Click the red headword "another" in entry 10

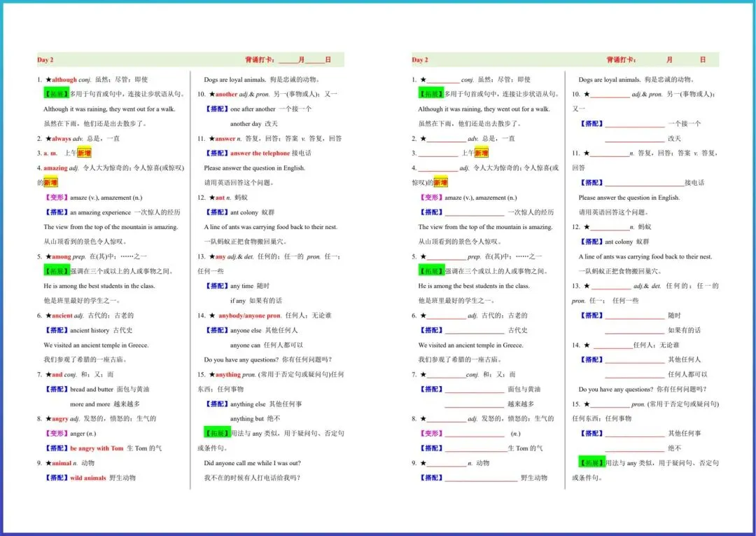(227, 95)
